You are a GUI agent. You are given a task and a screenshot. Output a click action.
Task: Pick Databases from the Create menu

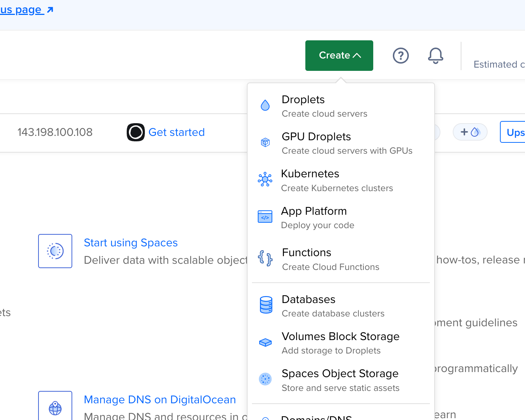[x=341, y=306]
